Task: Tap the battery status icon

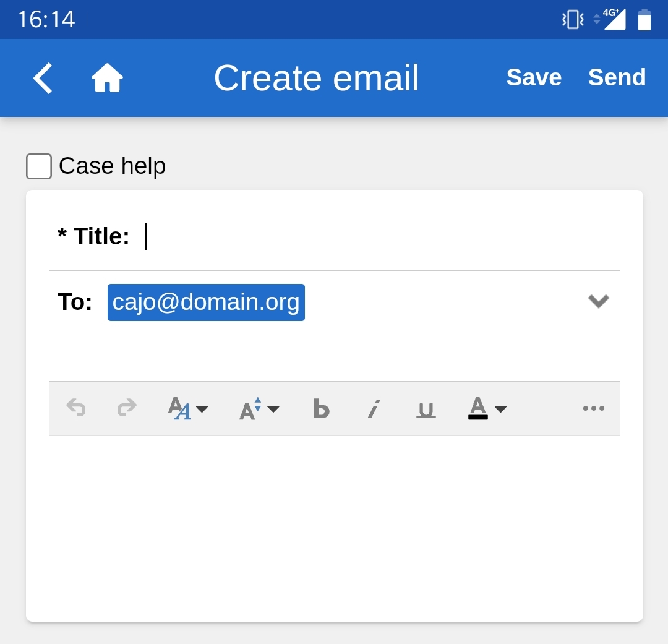Action: click(x=644, y=19)
